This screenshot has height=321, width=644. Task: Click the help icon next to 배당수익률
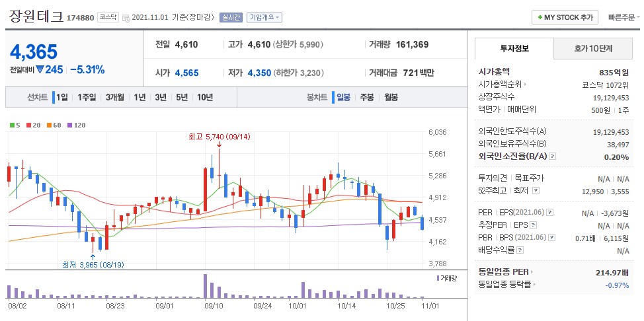520,250
